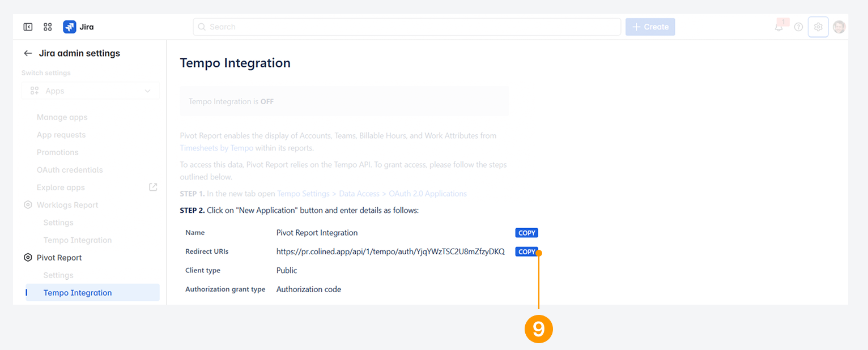Go back using the arrow beside Jira admin settings

28,53
